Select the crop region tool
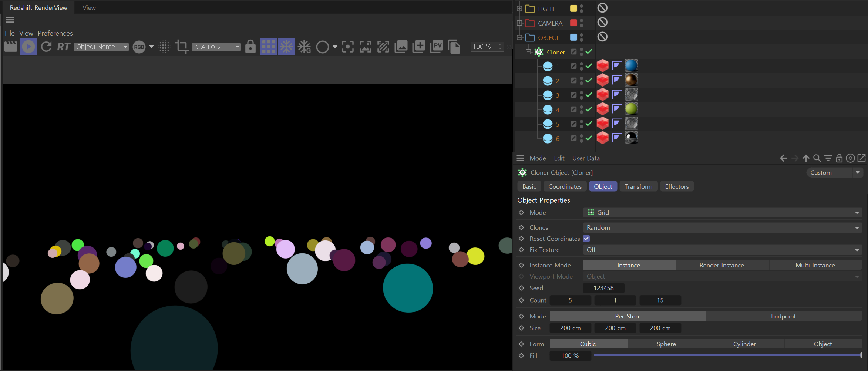The image size is (868, 371). (182, 47)
